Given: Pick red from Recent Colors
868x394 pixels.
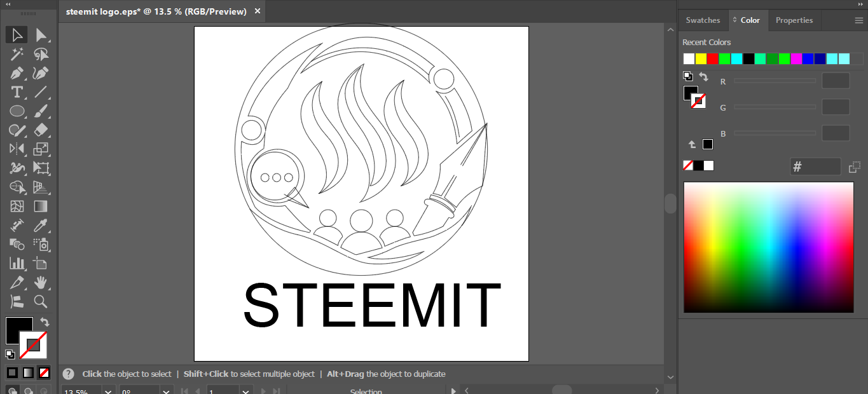Looking at the screenshot, I should (x=713, y=59).
